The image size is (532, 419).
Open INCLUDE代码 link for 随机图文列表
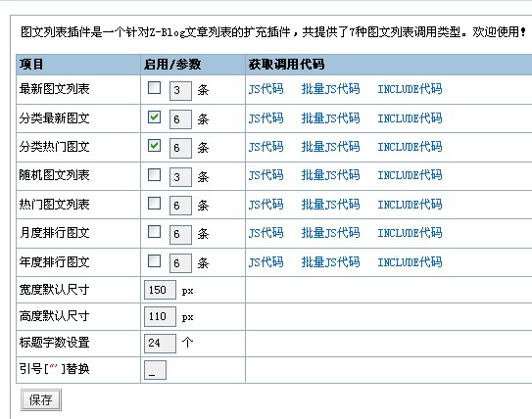[410, 175]
